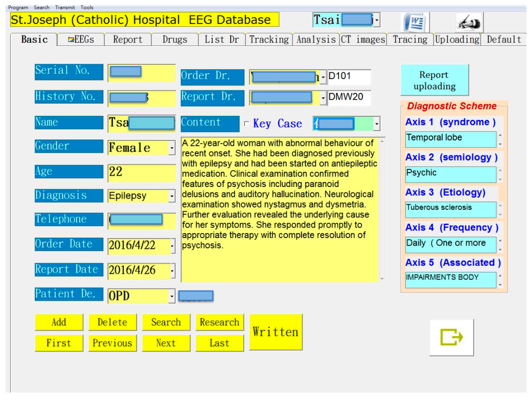Click the handwriting signature pen icon
The image size is (532, 396).
click(469, 23)
